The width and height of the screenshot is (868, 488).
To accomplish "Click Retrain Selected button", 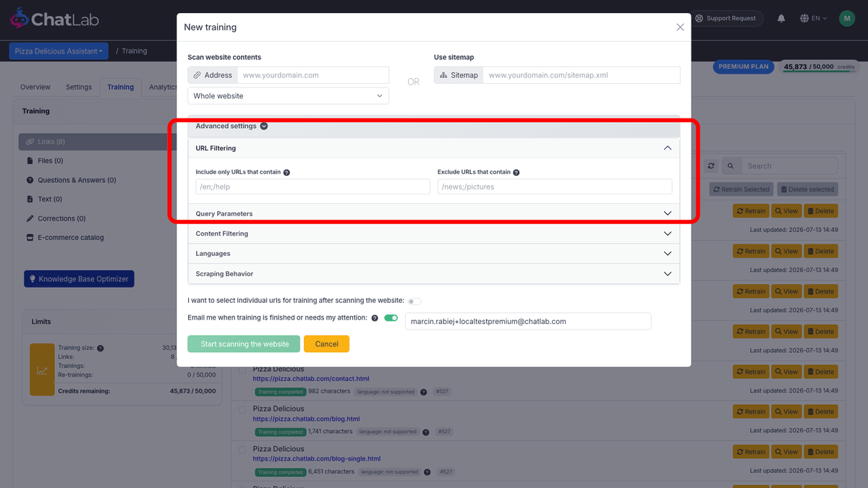I will click(x=741, y=189).
